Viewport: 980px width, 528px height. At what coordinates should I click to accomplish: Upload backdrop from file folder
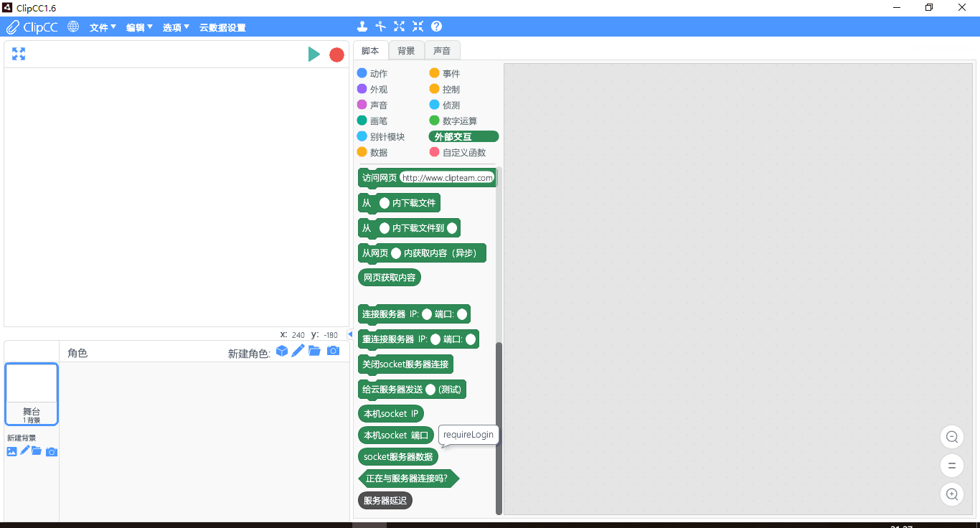36,451
